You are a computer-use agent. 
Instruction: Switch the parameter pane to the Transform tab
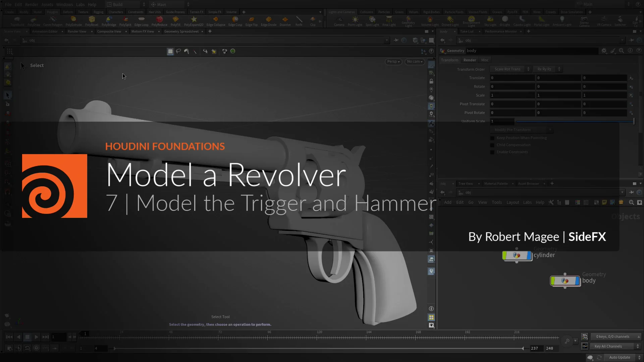point(449,60)
